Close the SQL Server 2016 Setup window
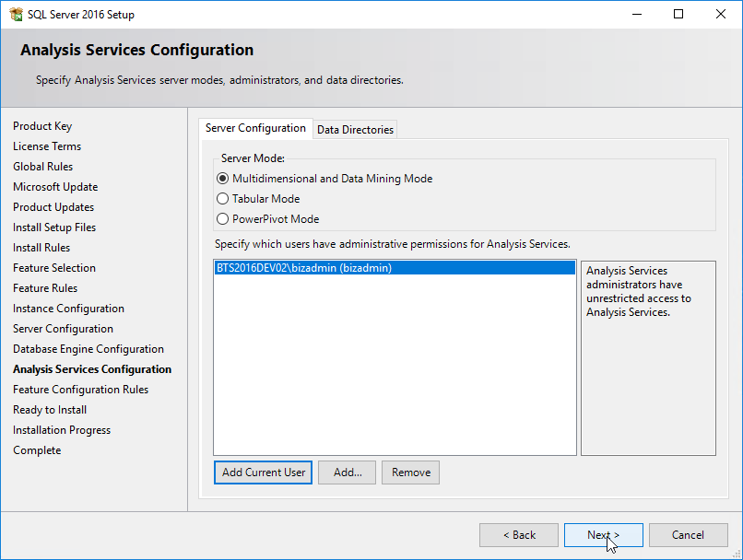The width and height of the screenshot is (743, 560). point(721,14)
